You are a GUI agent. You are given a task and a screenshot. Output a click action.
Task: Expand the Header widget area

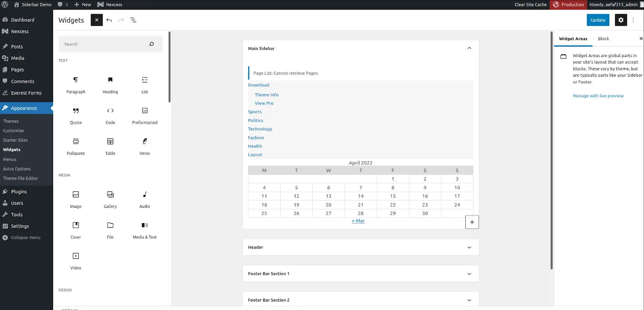469,247
